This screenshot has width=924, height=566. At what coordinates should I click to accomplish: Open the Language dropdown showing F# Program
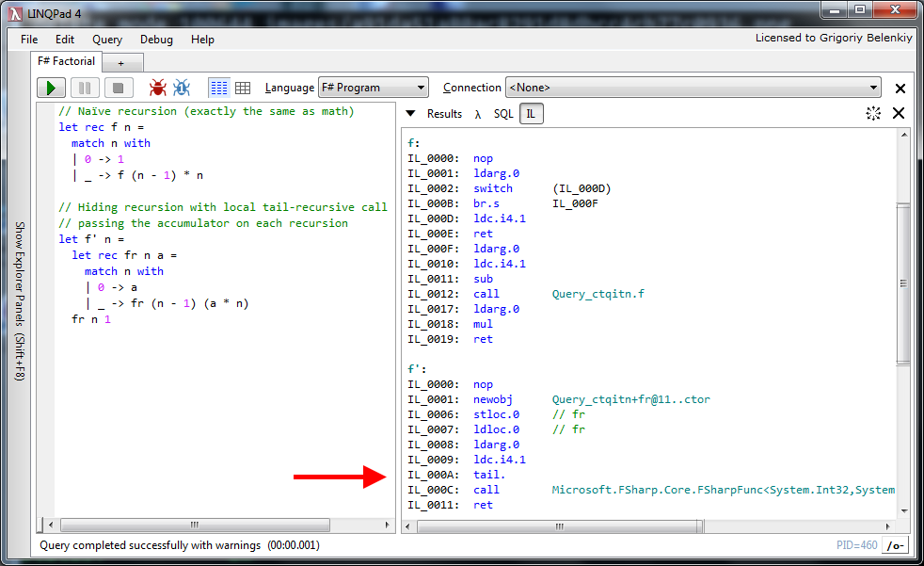tap(374, 87)
